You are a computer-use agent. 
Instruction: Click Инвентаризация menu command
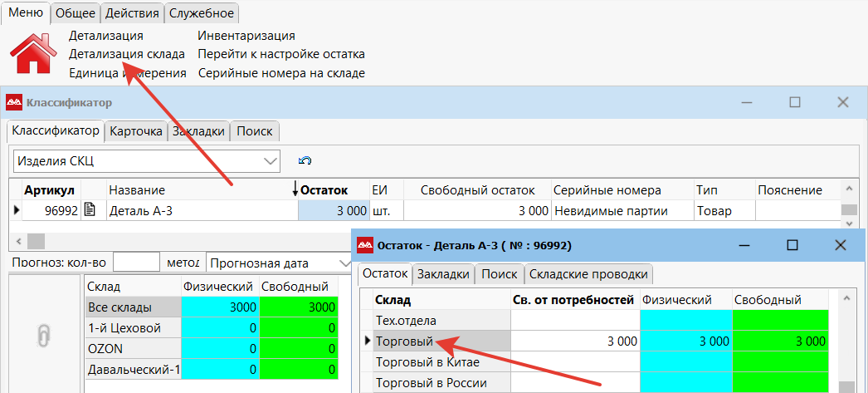(x=246, y=36)
